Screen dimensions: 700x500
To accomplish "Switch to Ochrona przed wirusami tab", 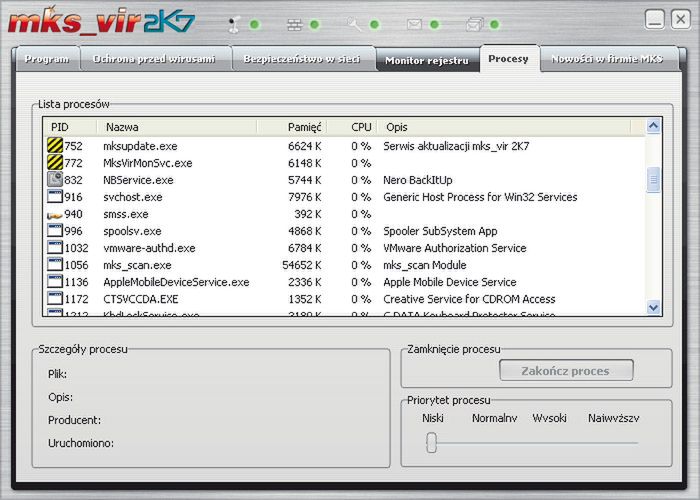I will tap(154, 59).
